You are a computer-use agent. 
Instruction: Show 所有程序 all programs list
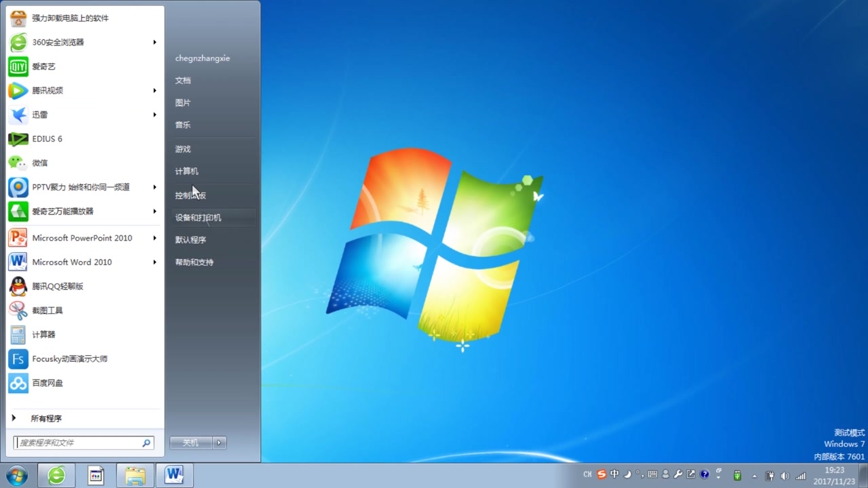tap(85, 419)
